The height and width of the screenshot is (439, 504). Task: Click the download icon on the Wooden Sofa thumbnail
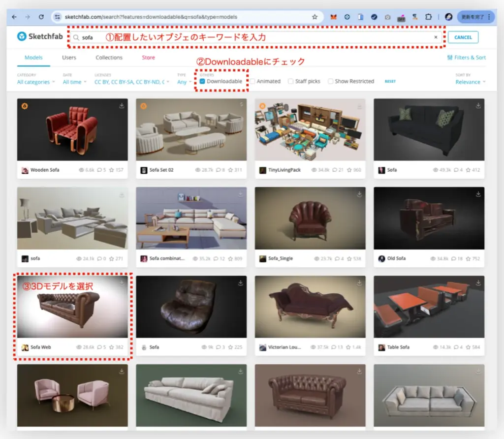(x=122, y=105)
